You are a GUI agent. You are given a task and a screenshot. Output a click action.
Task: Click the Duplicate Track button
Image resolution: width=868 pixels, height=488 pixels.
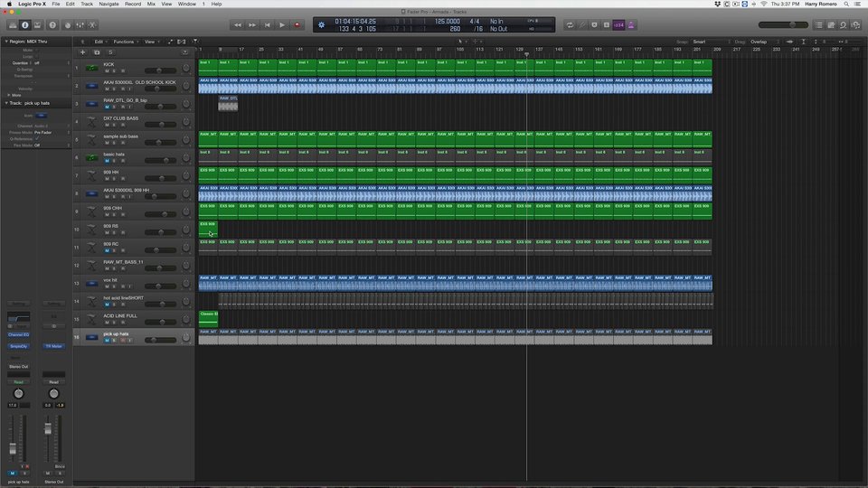click(x=97, y=52)
